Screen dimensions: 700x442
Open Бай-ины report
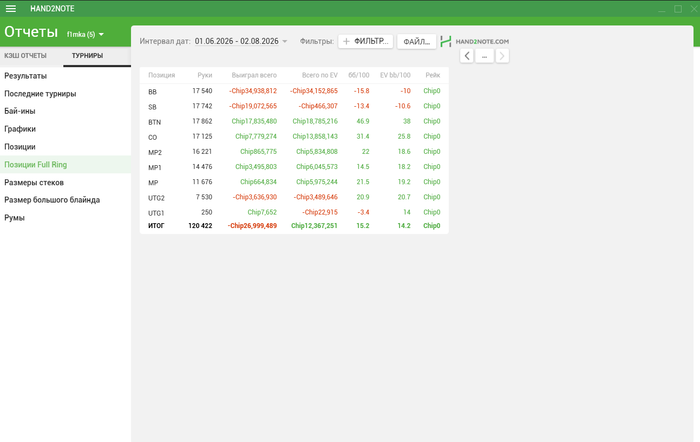coord(65,111)
